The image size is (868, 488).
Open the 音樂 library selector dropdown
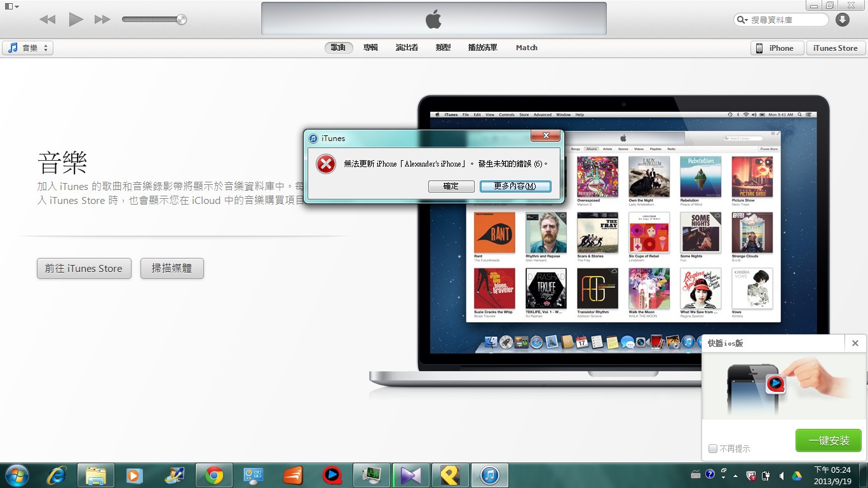(28, 48)
